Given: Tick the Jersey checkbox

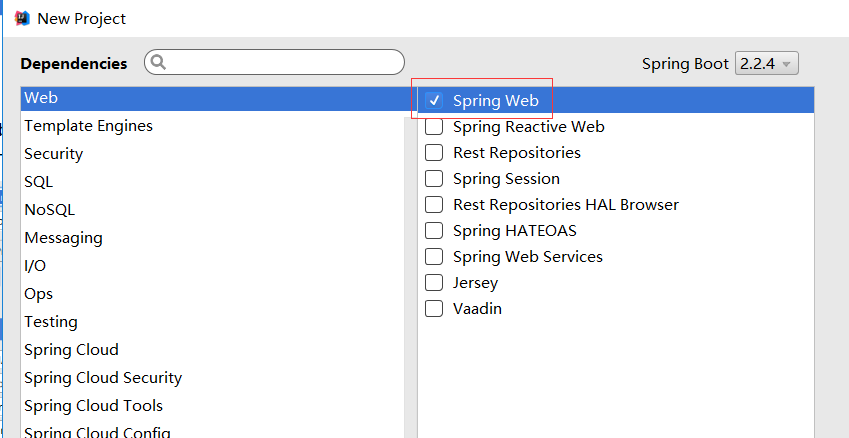Looking at the screenshot, I should (x=434, y=283).
